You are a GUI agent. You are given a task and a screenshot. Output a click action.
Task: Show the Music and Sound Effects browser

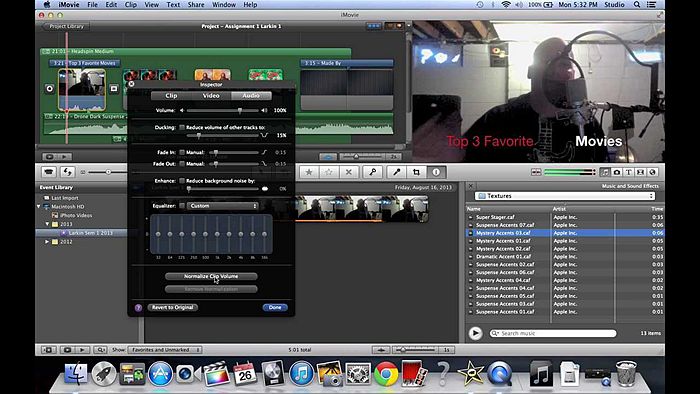pos(605,172)
